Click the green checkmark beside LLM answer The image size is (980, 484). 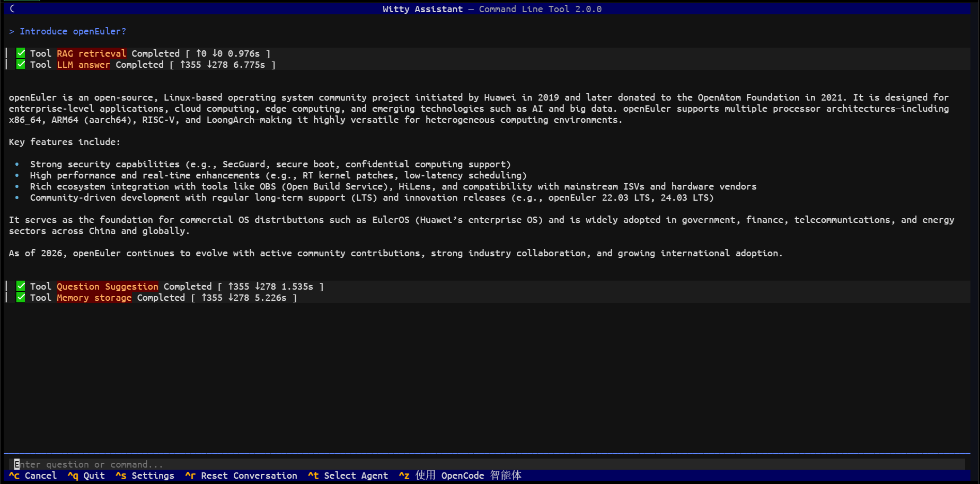tap(21, 64)
